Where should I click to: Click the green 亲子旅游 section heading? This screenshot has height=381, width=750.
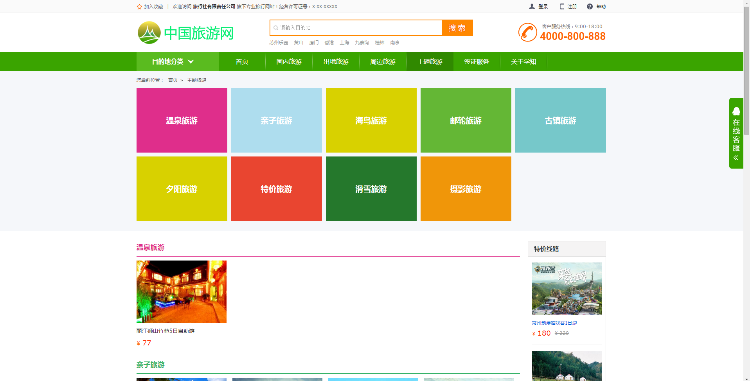click(x=150, y=364)
